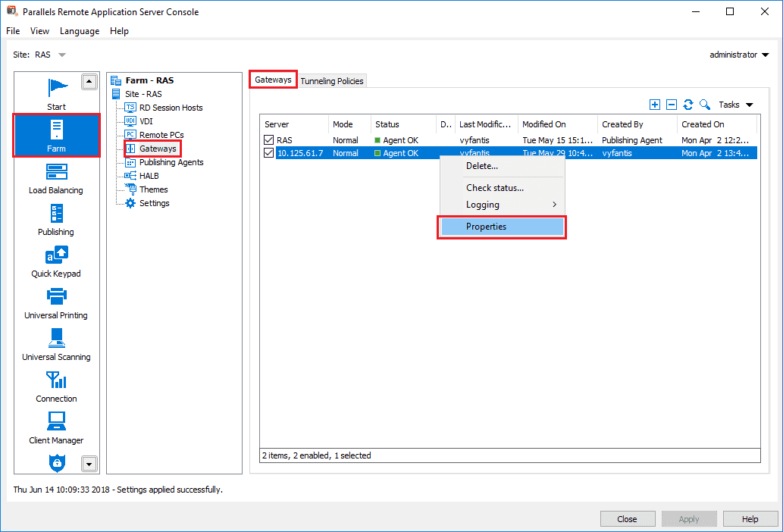Viewport: 783px width, 532px height.
Task: Open the Quick Keypad category icon
Action: [56, 255]
